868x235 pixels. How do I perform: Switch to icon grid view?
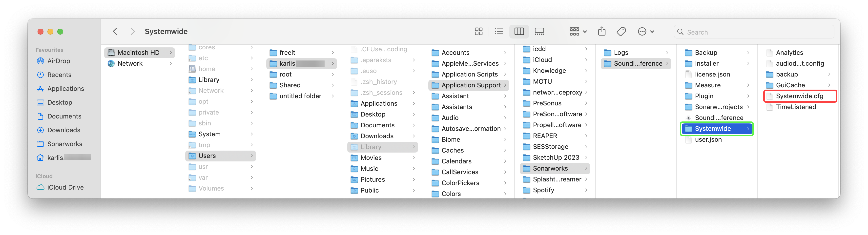[478, 32]
